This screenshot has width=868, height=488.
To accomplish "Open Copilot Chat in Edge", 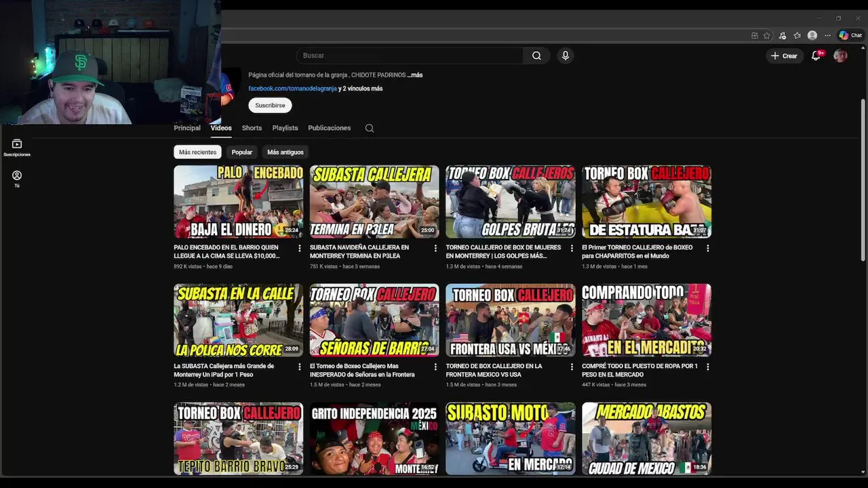I will [x=850, y=35].
